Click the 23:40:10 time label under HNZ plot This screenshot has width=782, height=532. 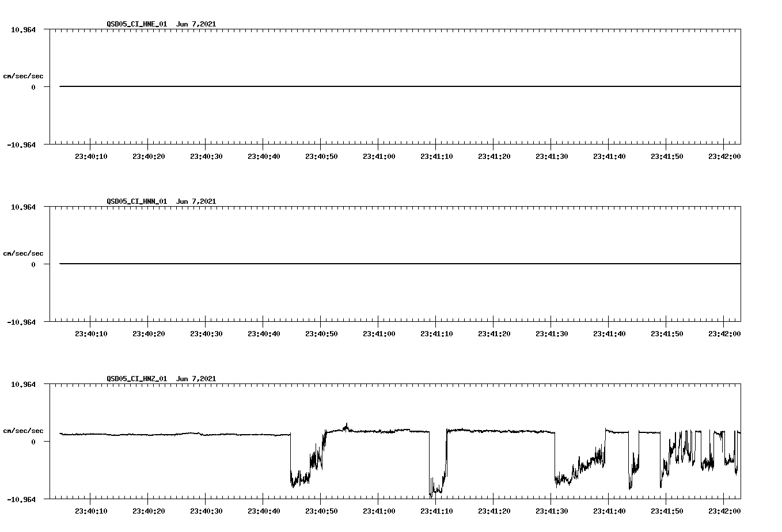[91, 511]
